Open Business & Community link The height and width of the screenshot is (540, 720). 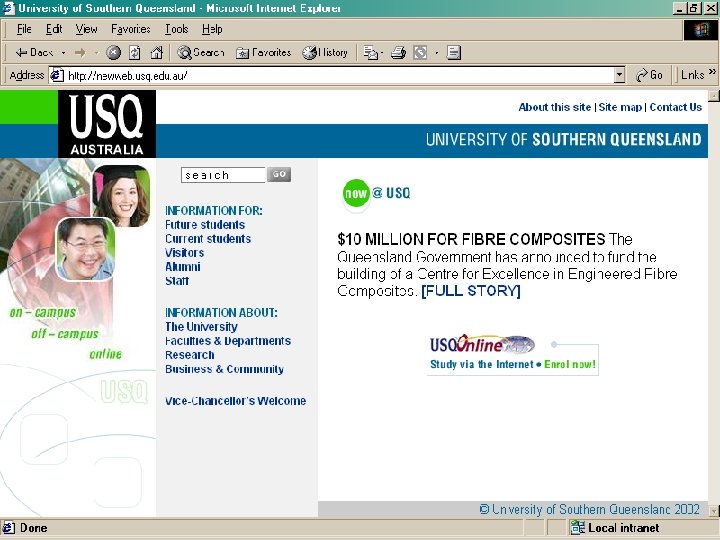coord(224,369)
